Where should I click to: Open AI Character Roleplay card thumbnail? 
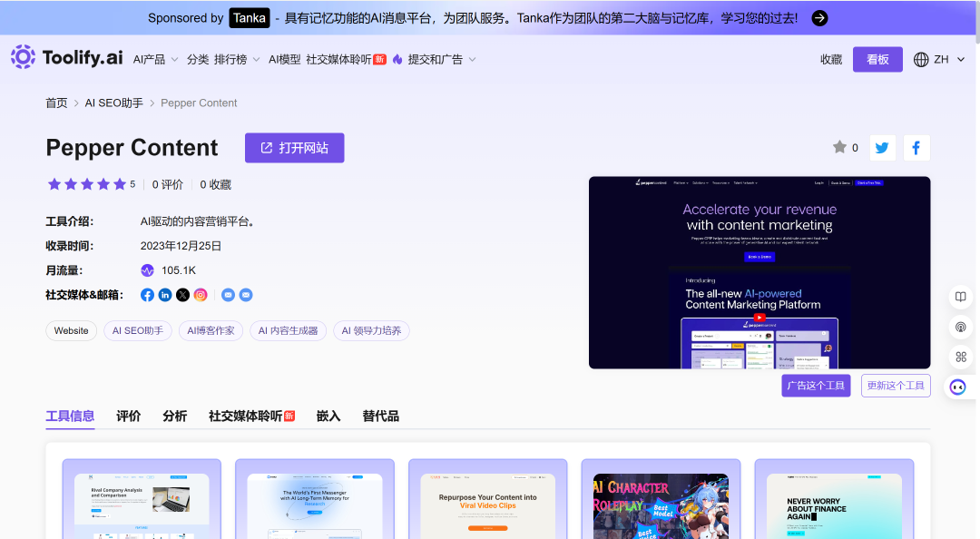(661, 505)
